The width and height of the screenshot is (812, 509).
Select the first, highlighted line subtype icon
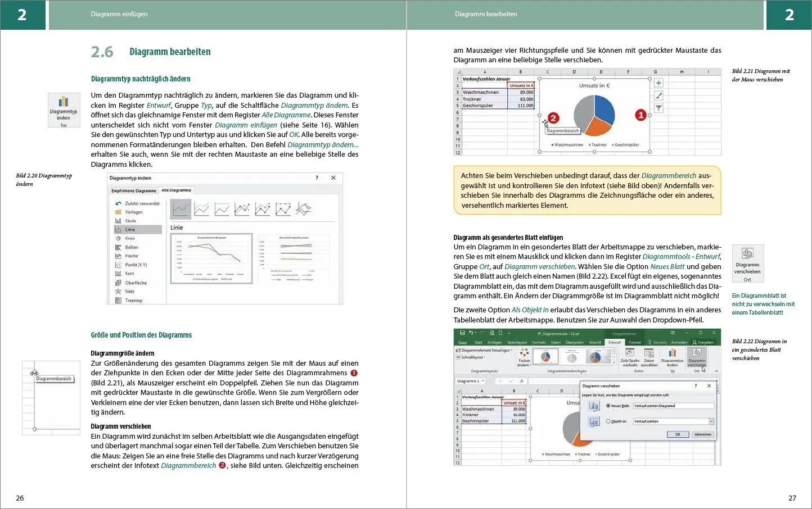181,210
